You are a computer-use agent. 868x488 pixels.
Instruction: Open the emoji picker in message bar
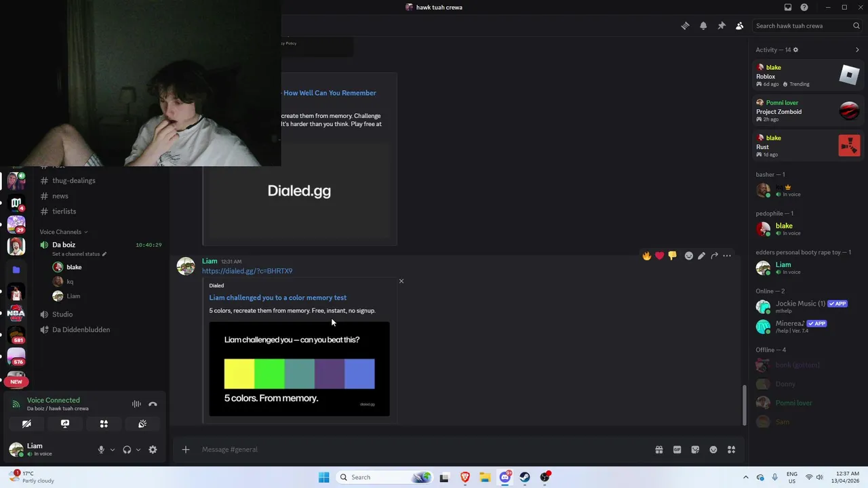pos(713,449)
